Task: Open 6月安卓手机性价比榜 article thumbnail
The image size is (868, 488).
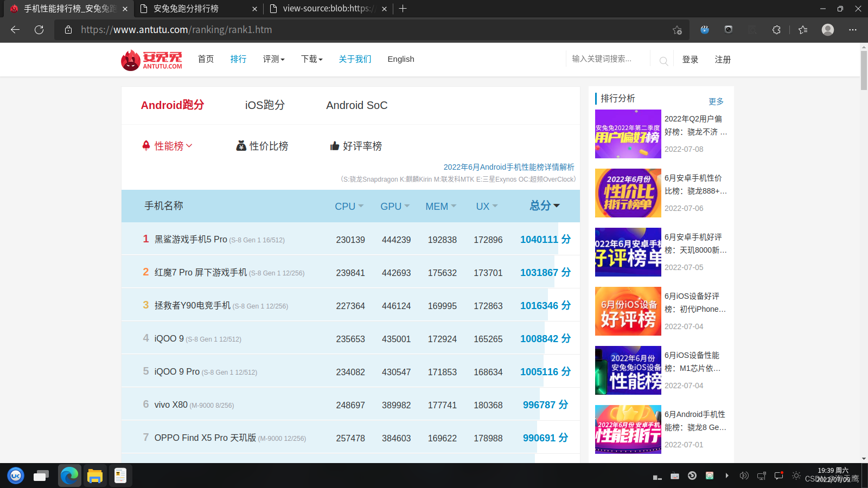Action: [x=628, y=193]
